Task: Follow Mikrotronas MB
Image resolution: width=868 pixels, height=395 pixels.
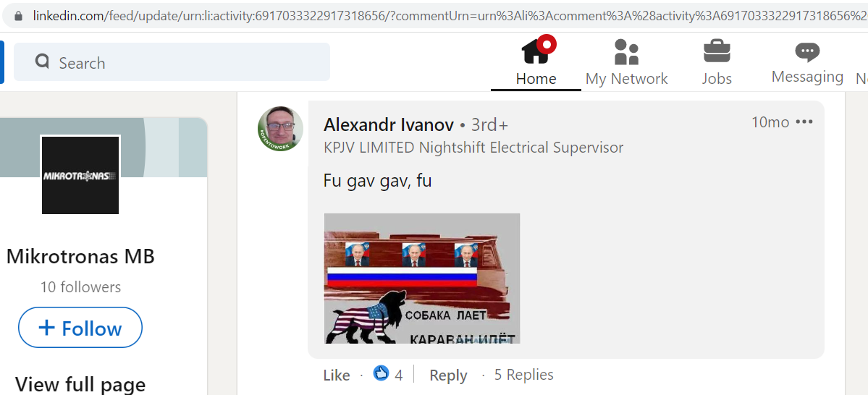Action: (80, 328)
